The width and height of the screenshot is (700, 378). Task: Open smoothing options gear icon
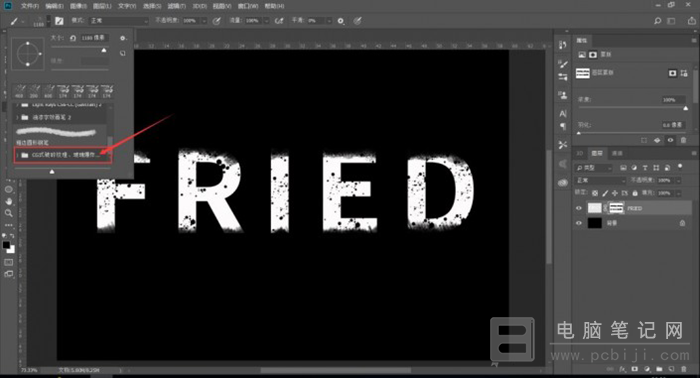point(341,21)
